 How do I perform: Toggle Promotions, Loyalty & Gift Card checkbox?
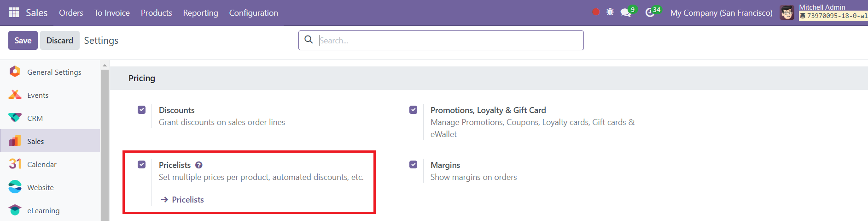pyautogui.click(x=414, y=110)
